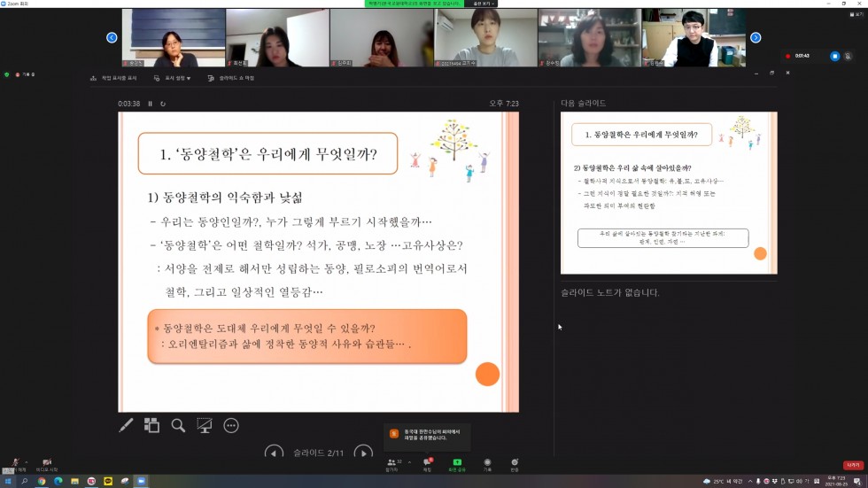Open the see all slides grid view
This screenshot has height=488, width=868.
(x=151, y=426)
